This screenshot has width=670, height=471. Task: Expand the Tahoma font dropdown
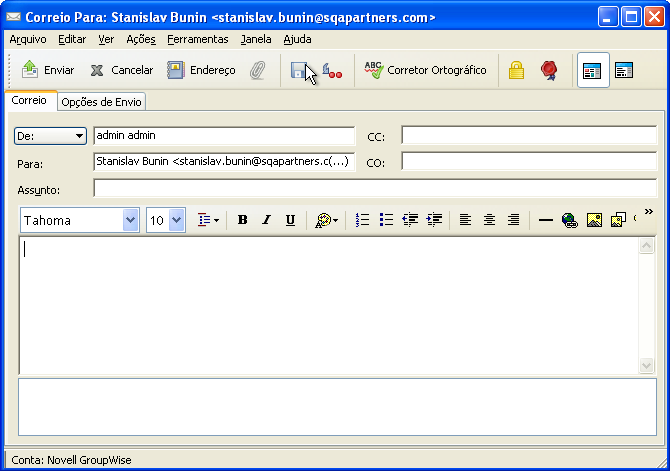130,221
